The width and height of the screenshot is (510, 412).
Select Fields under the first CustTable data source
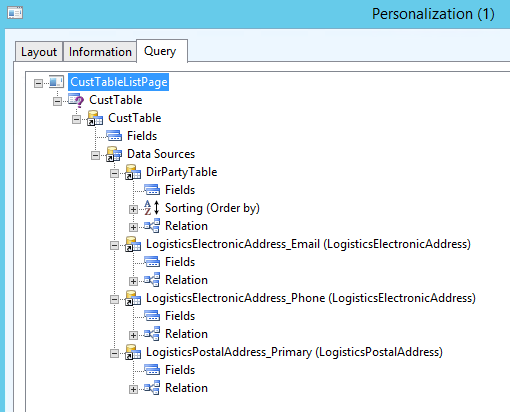tap(142, 136)
